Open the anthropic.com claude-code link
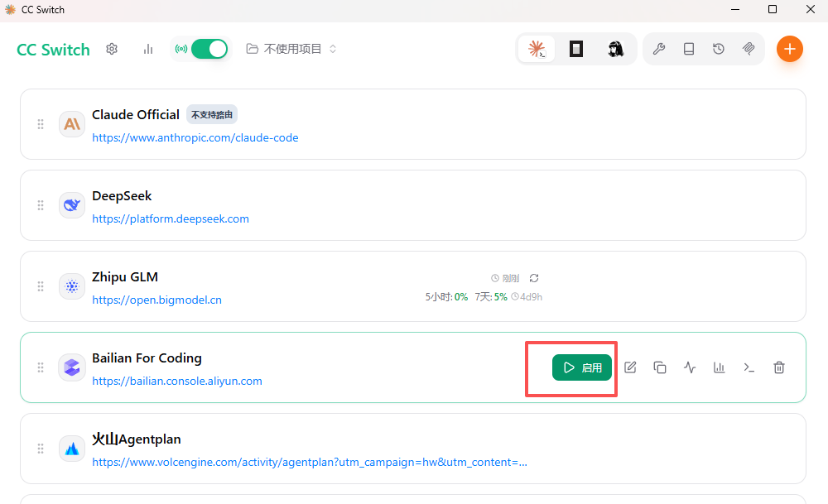This screenshot has height=504, width=828. tap(195, 137)
